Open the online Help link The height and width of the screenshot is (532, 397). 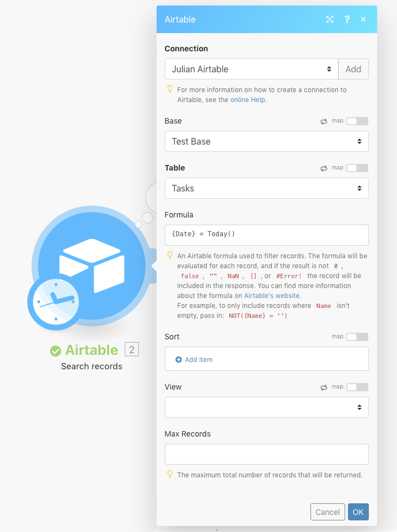tap(248, 100)
